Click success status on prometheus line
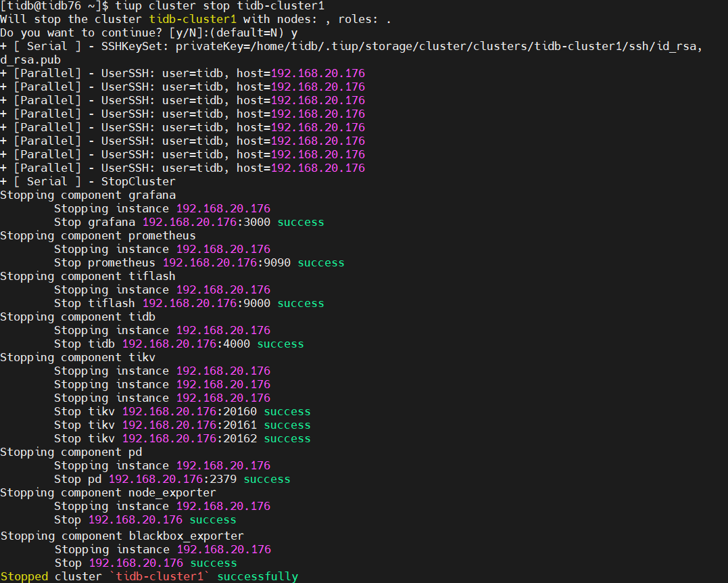 [x=321, y=262]
